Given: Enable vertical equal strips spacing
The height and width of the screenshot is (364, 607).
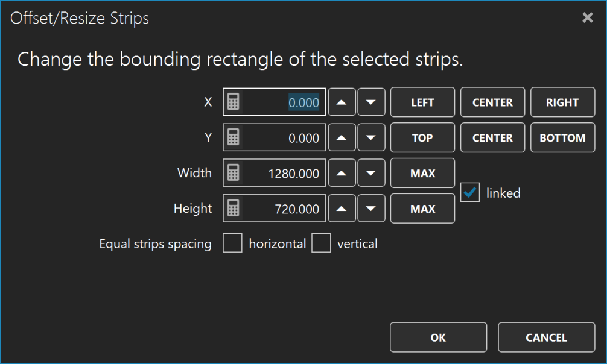Looking at the screenshot, I should [321, 243].
